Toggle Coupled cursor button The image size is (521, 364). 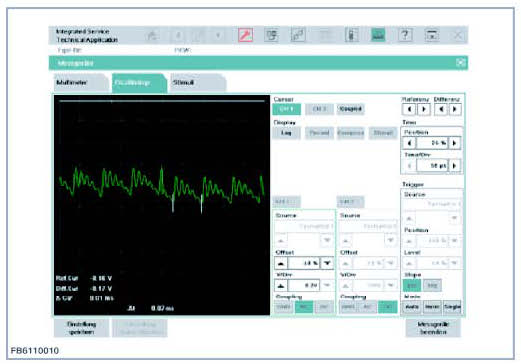tap(350, 109)
